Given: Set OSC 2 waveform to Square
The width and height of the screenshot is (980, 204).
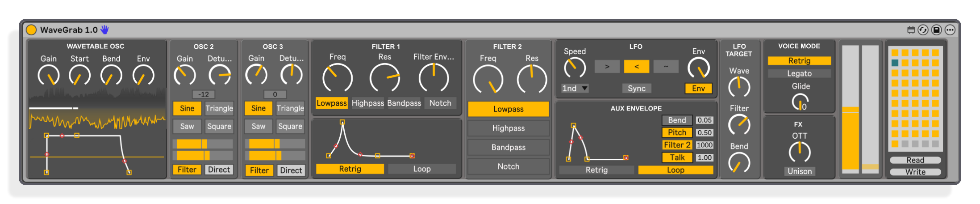Looking at the screenshot, I should (x=219, y=126).
